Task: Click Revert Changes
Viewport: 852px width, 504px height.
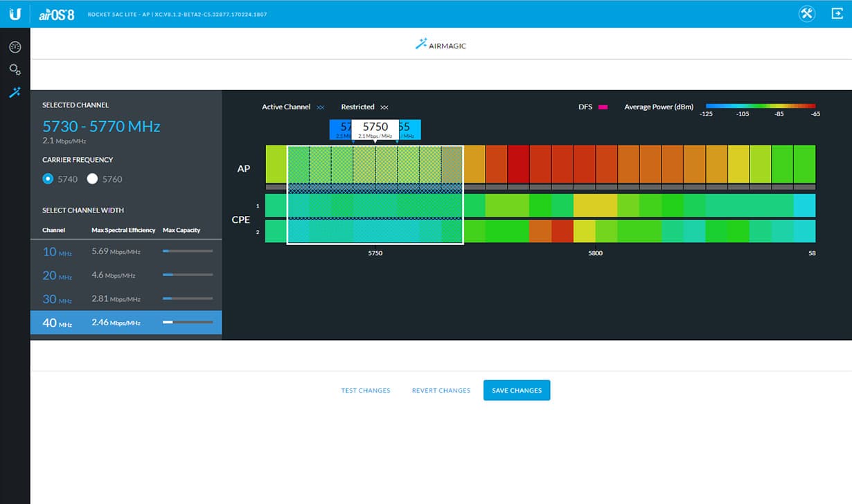Action: click(441, 390)
